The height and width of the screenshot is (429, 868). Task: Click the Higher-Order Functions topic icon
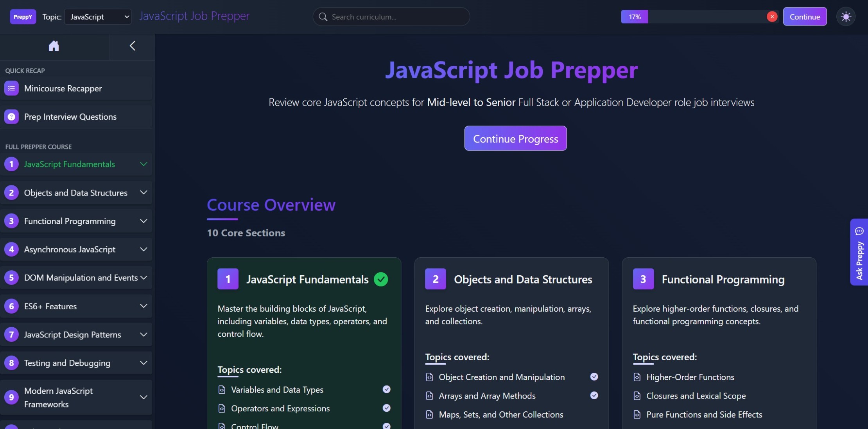(637, 377)
